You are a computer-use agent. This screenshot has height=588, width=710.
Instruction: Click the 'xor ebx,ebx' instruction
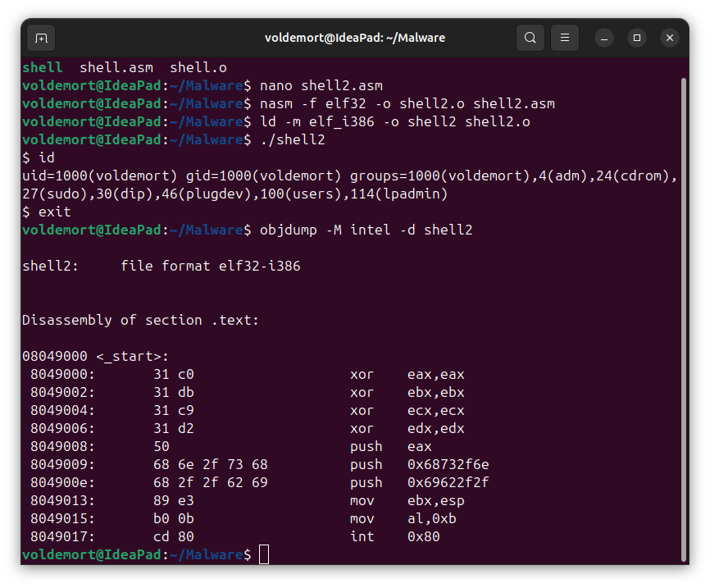tap(407, 392)
